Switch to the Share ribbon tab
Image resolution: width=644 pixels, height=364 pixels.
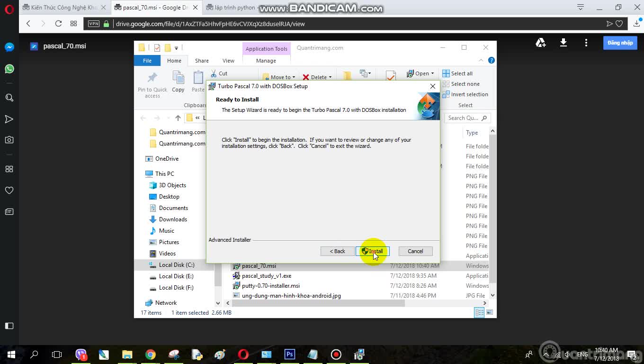click(202, 61)
